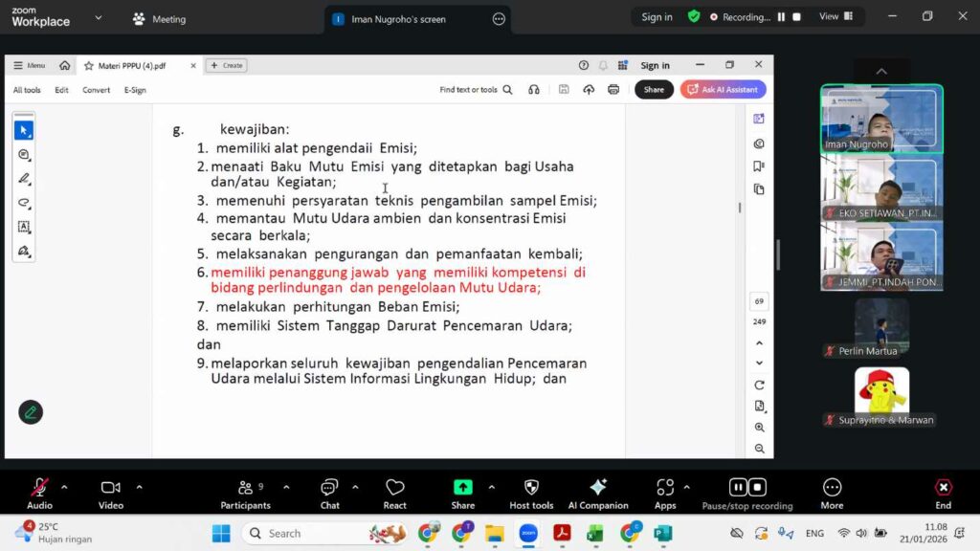Mute the microphone in Zoom
This screenshot has height=551, width=980.
tap(39, 488)
